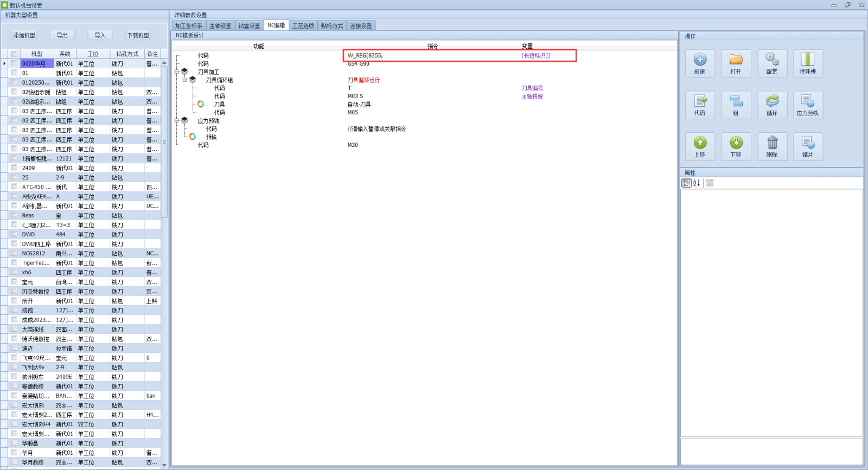Tick the checkbox for Beas row
This screenshot has height=470, width=868.
click(x=14, y=215)
